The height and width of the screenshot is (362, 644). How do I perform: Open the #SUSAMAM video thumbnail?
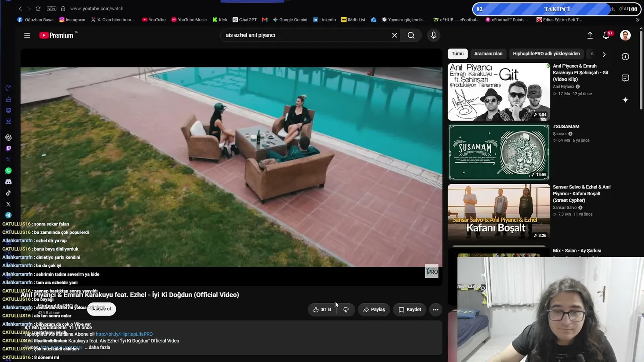point(499,152)
